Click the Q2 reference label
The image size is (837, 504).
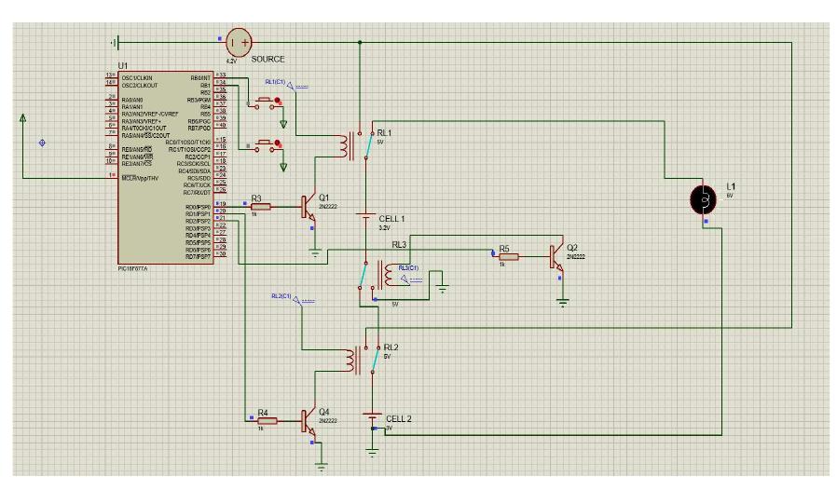pyautogui.click(x=571, y=248)
